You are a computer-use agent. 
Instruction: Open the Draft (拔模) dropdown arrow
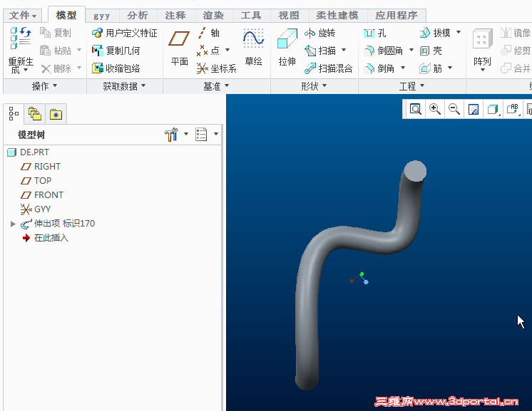point(459,32)
